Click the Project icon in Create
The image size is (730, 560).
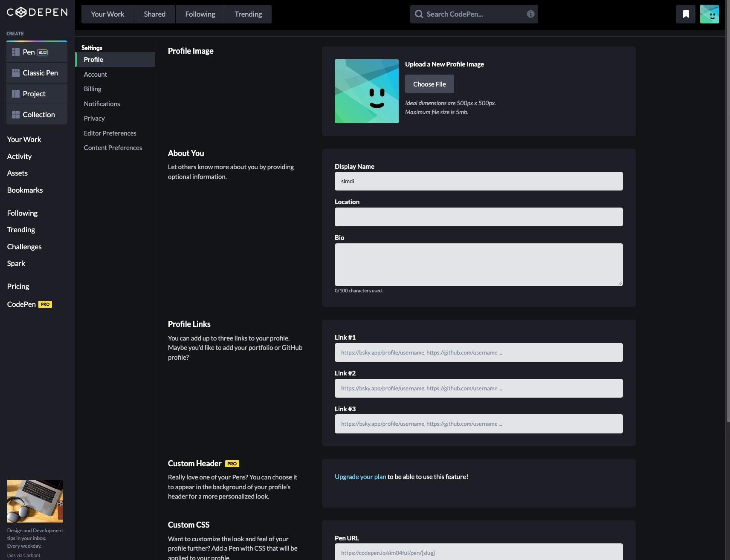16,94
